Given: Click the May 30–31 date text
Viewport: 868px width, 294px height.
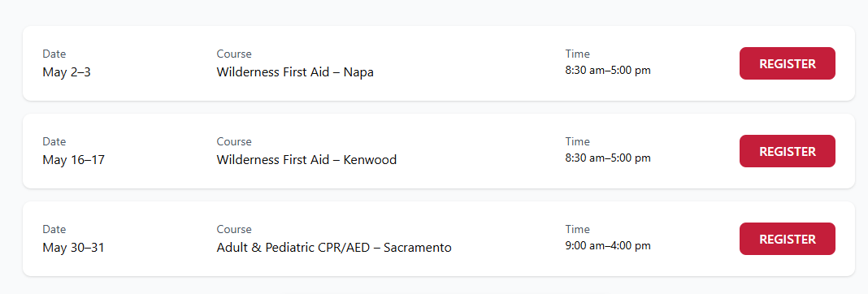Looking at the screenshot, I should click(74, 248).
